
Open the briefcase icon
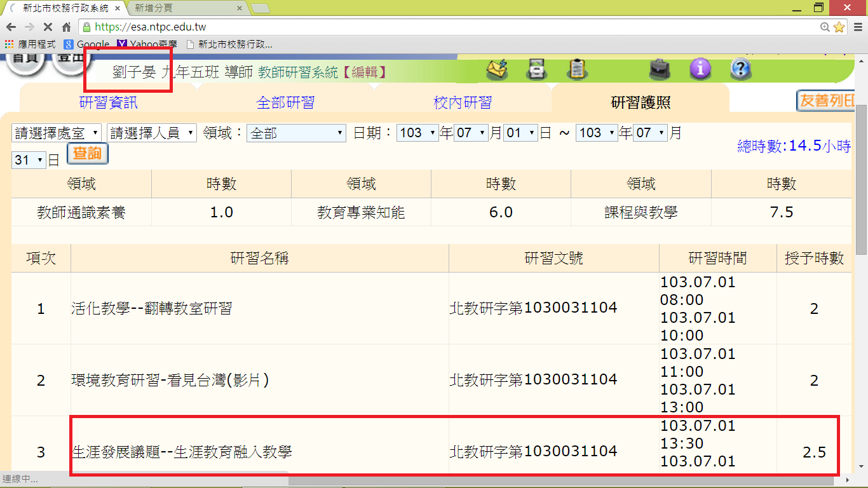pos(660,69)
